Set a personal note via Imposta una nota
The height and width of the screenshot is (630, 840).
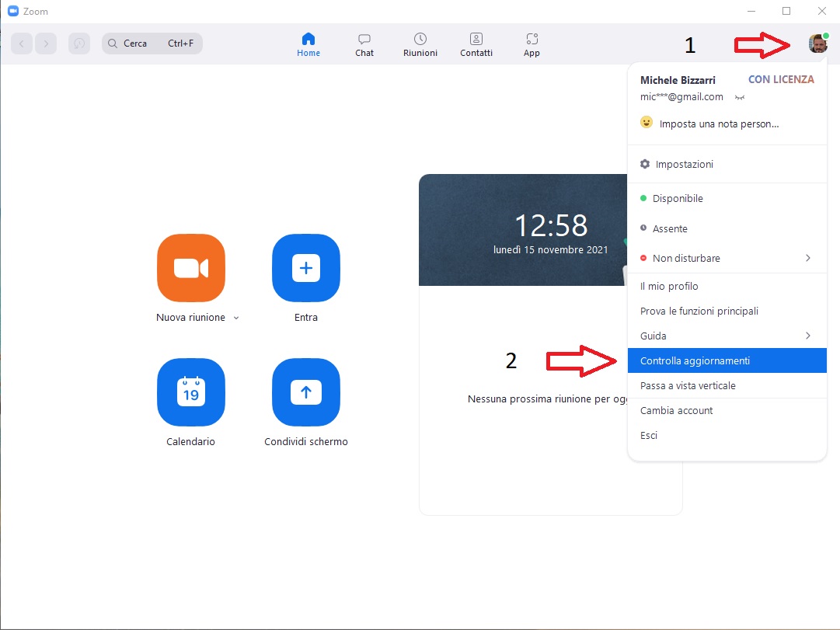pyautogui.click(x=719, y=124)
